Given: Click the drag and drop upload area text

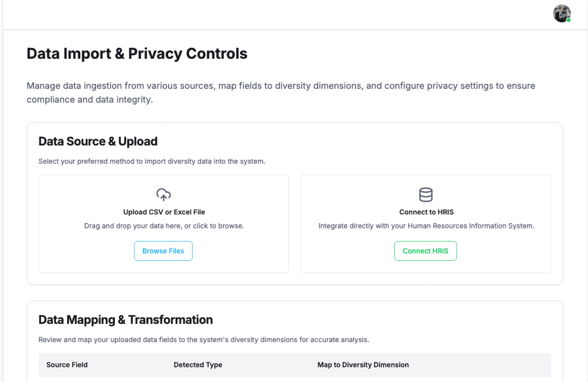Looking at the screenshot, I should [164, 226].
